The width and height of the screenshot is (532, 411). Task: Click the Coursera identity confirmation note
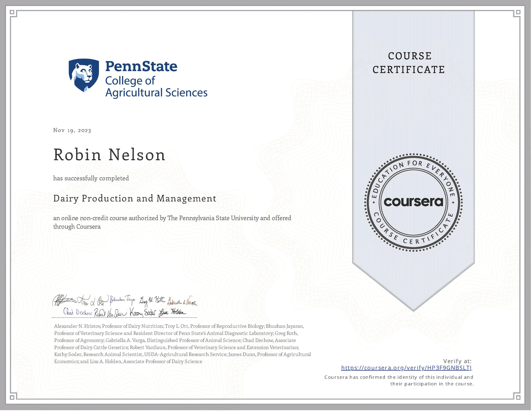tap(399, 380)
